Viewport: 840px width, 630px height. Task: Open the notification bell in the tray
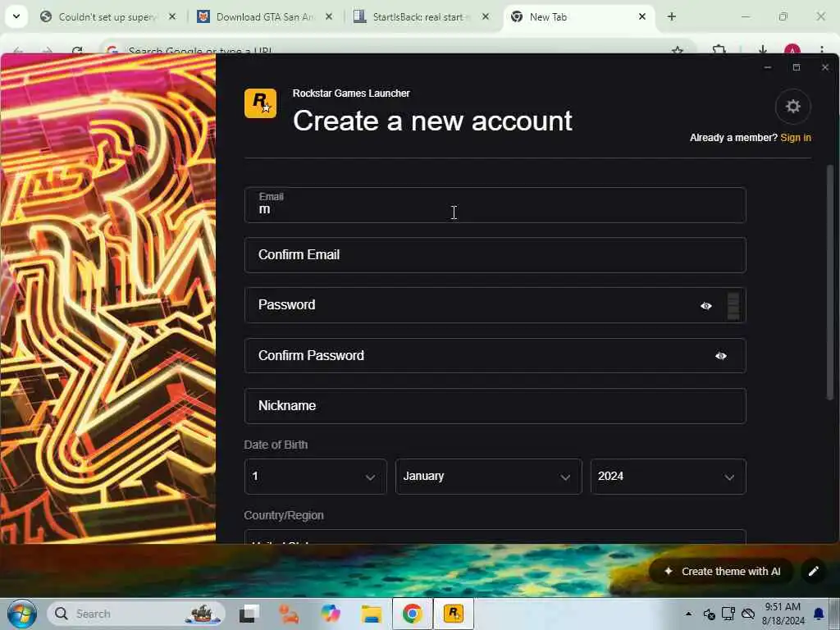(x=819, y=614)
